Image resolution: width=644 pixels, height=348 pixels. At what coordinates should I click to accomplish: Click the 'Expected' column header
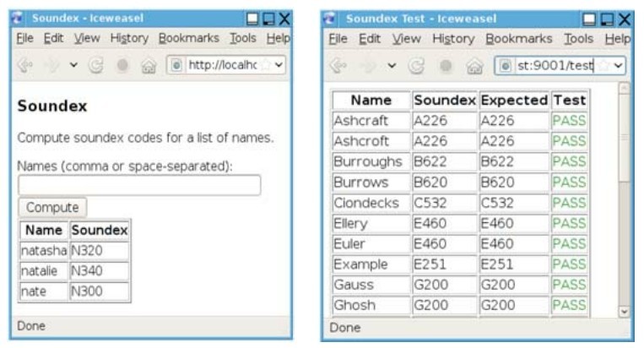[514, 101]
